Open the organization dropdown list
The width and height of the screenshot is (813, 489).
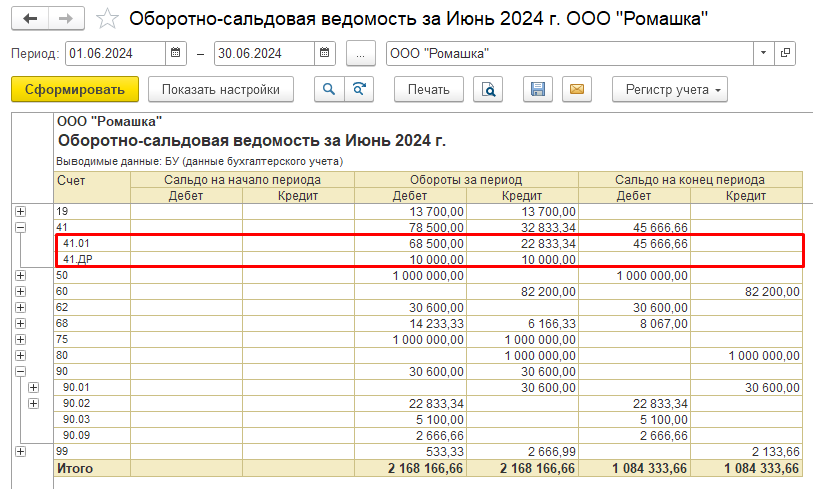click(x=763, y=53)
